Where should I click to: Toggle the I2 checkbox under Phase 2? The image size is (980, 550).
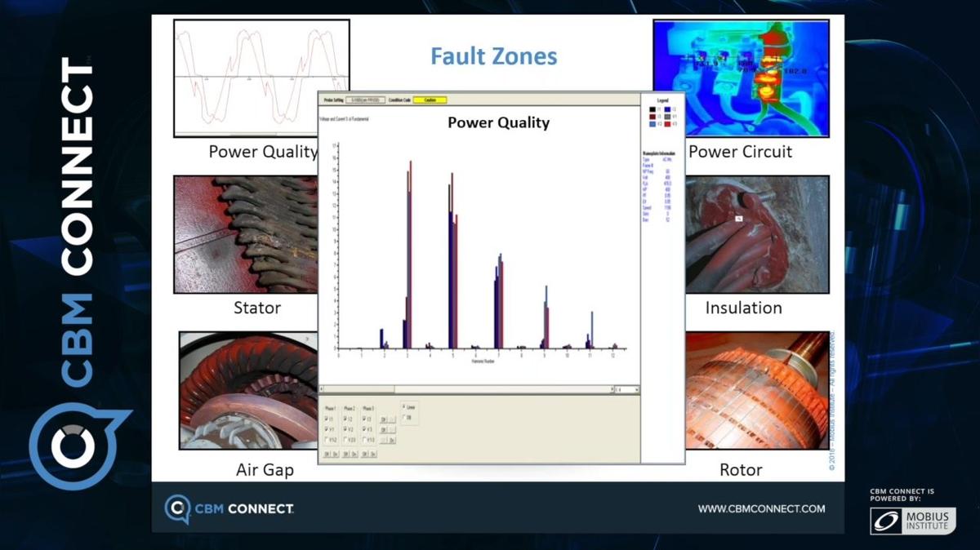coord(345,419)
